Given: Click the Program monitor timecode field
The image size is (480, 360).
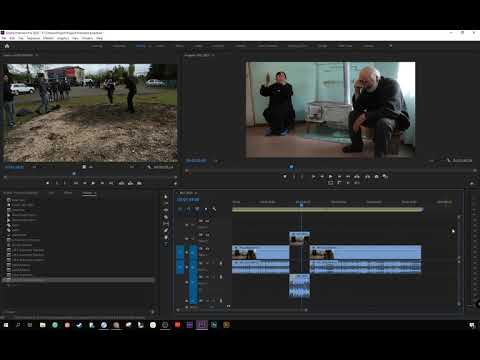Looking at the screenshot, I should (x=196, y=161).
